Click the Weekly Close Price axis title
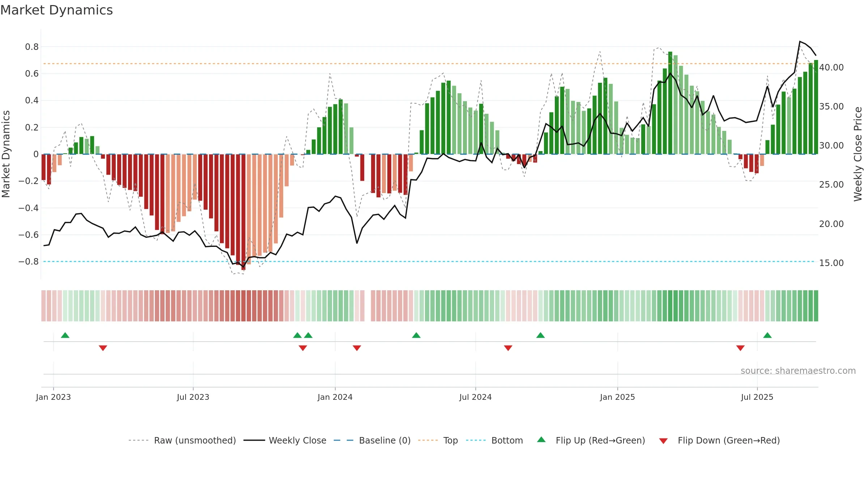Screen dimensions: 868x488 [x=858, y=154]
